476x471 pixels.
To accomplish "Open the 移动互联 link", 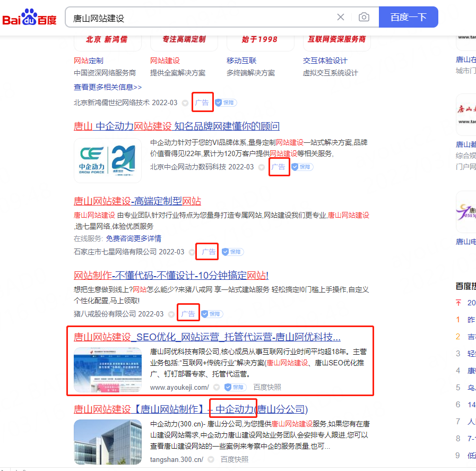I will point(241,61).
